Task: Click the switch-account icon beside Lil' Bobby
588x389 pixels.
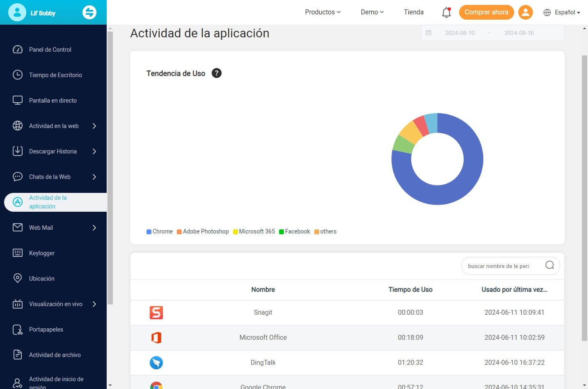Action: 89,12
